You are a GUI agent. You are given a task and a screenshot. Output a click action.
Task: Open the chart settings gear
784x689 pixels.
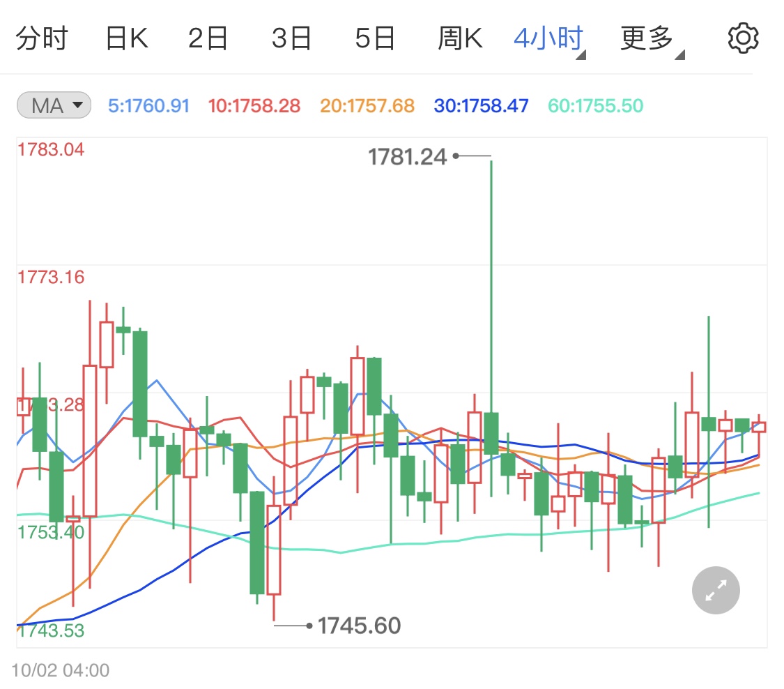[x=743, y=38]
